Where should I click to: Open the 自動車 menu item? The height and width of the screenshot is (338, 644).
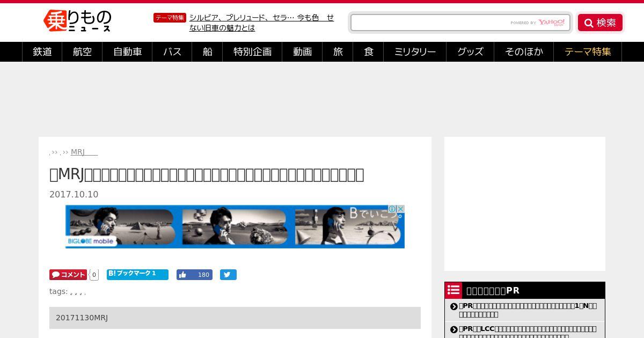tap(127, 52)
